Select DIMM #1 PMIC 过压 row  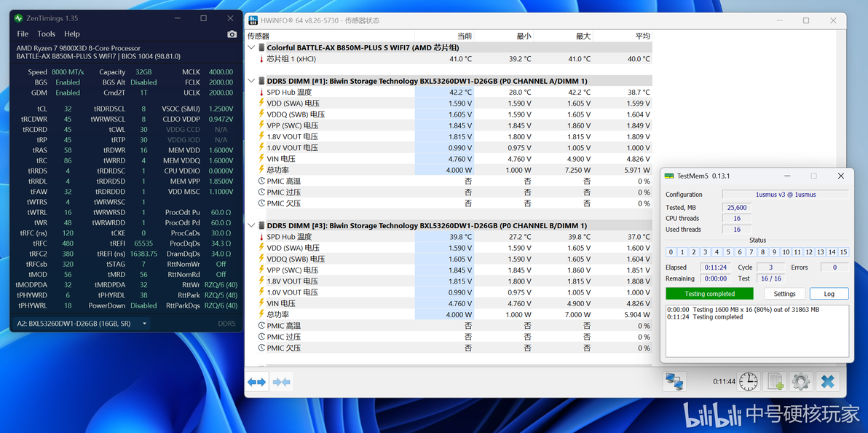[449, 192]
